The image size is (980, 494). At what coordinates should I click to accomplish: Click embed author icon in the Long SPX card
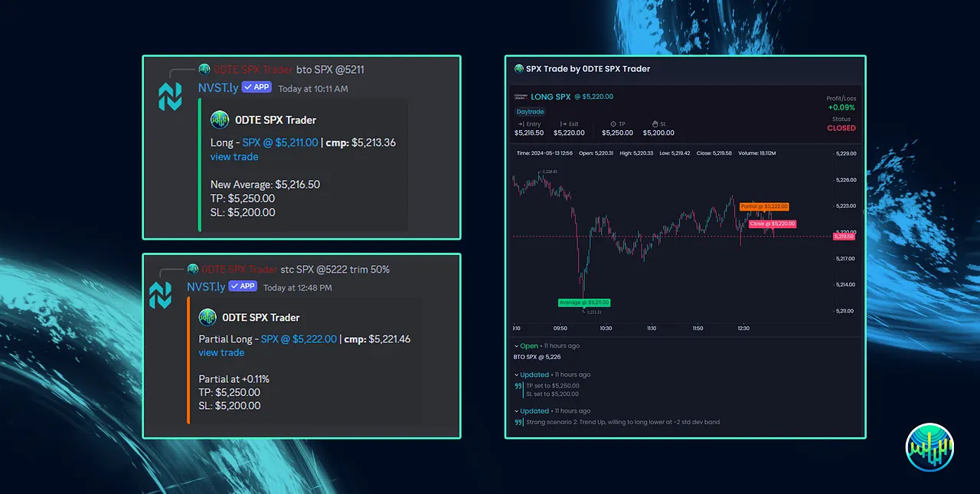(x=220, y=119)
